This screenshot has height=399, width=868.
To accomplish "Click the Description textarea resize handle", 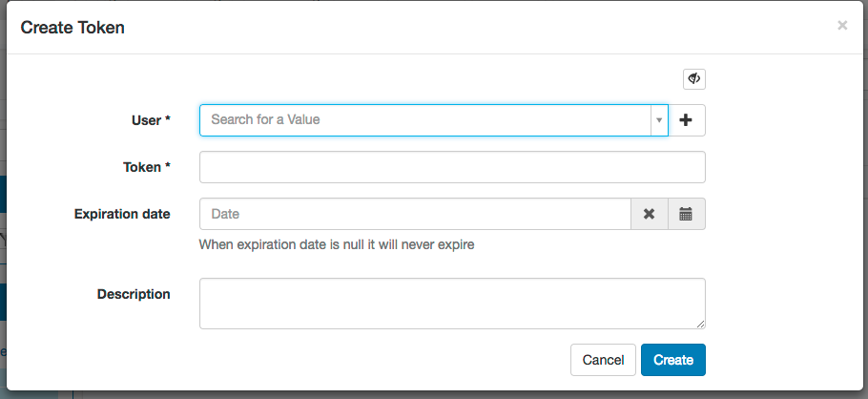I will pyautogui.click(x=700, y=325).
